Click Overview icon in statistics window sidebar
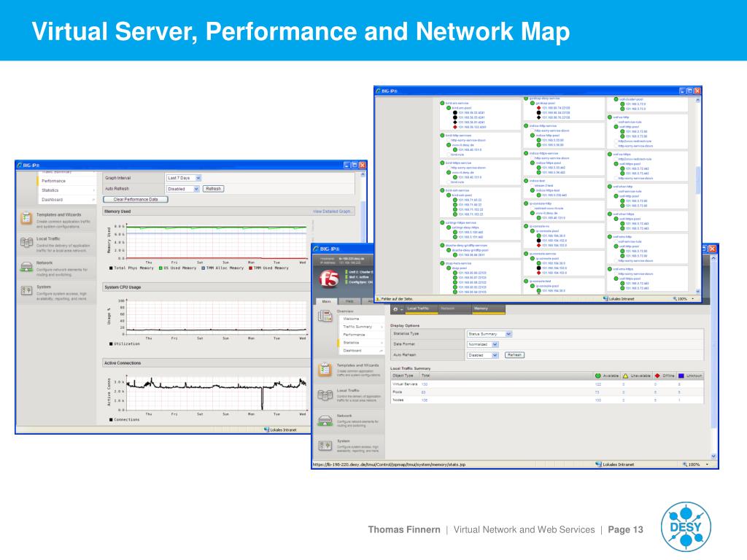 pyautogui.click(x=325, y=315)
